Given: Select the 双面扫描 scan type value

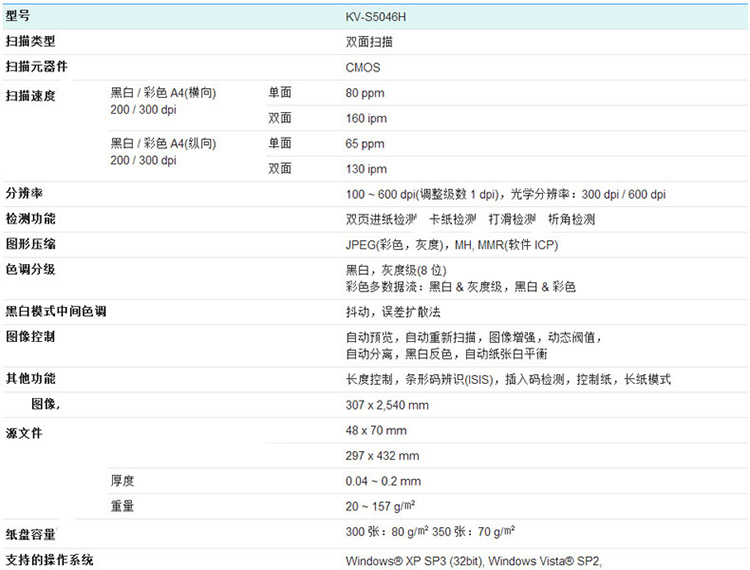Looking at the screenshot, I should [369, 42].
